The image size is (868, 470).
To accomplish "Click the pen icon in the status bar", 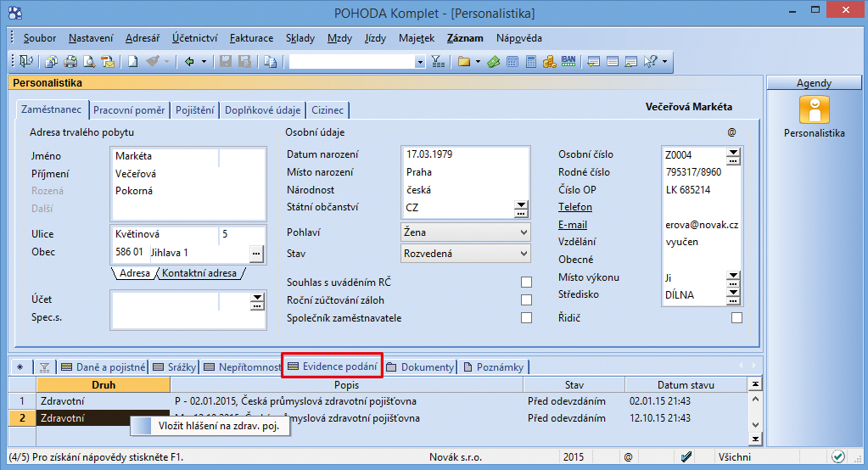I will 686,456.
